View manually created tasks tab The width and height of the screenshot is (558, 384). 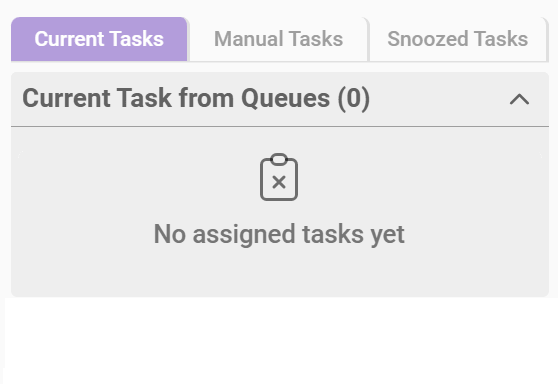[x=278, y=39]
